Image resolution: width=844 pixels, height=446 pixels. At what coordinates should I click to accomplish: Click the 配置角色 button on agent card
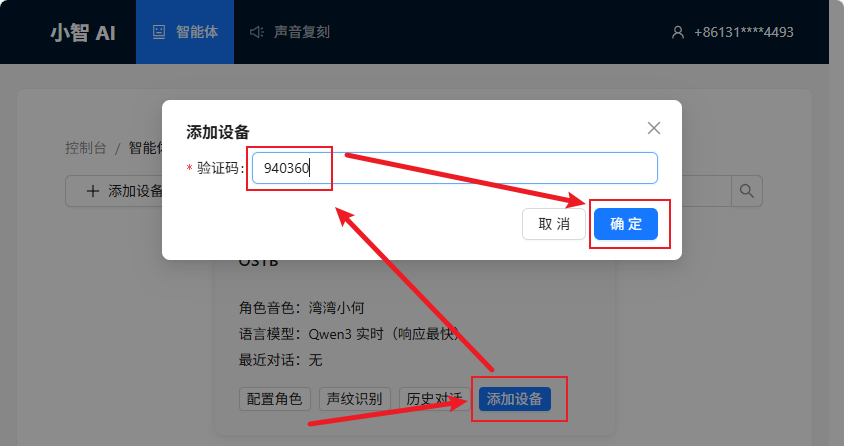pyautogui.click(x=275, y=399)
